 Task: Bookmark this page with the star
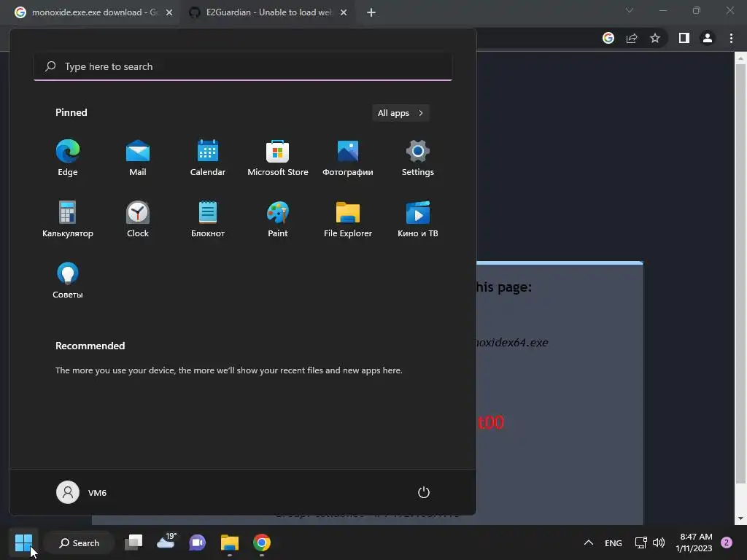[655, 38]
